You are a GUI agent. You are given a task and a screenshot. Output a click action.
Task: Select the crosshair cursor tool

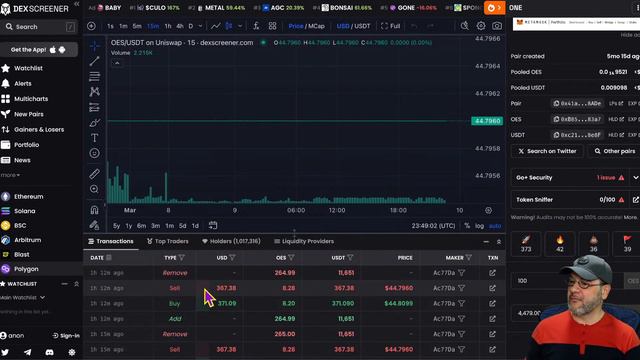click(94, 46)
